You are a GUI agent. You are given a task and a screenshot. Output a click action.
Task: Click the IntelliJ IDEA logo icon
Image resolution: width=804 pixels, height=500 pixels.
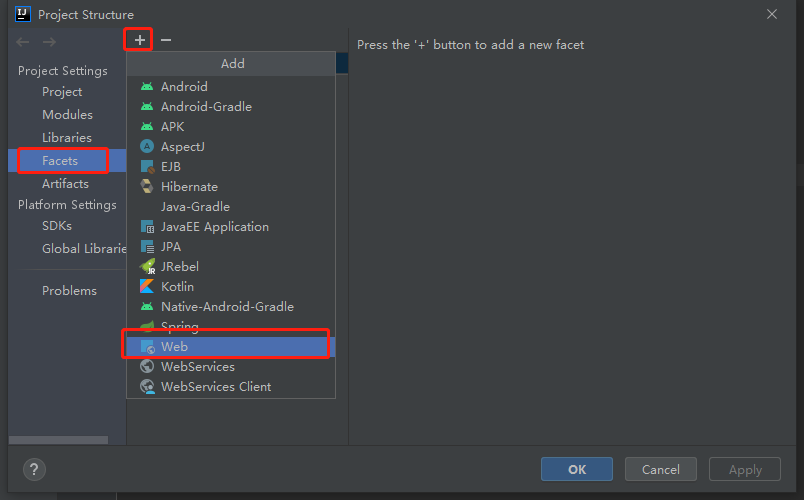click(x=23, y=14)
